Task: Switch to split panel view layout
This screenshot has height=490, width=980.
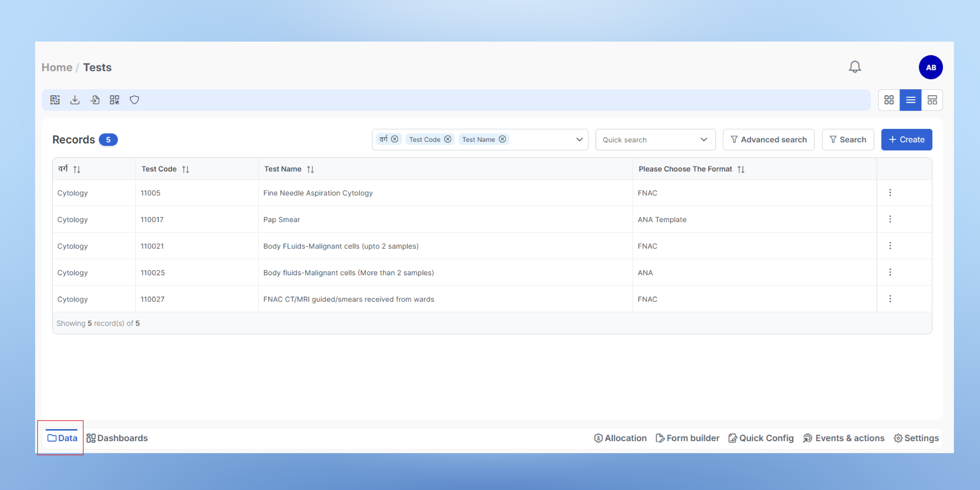Action: (x=932, y=100)
